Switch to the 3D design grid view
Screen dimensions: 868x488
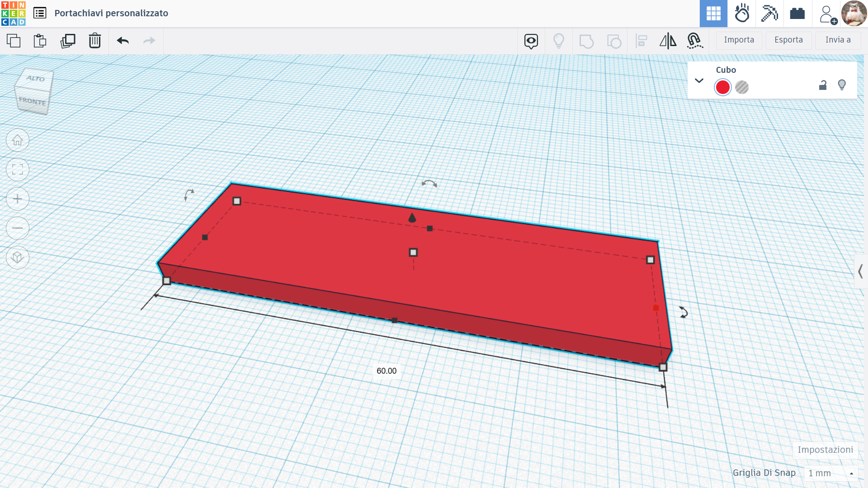713,14
